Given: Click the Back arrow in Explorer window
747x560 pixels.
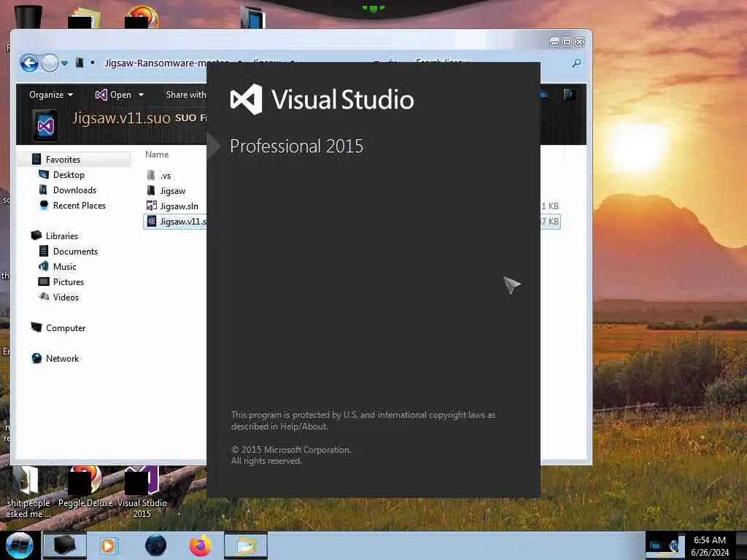Looking at the screenshot, I should tap(29, 63).
